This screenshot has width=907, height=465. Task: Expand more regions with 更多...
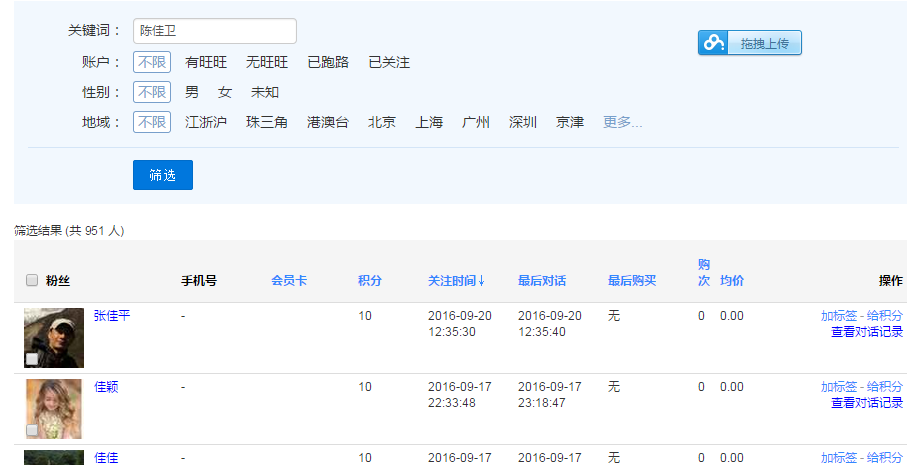pyautogui.click(x=622, y=122)
